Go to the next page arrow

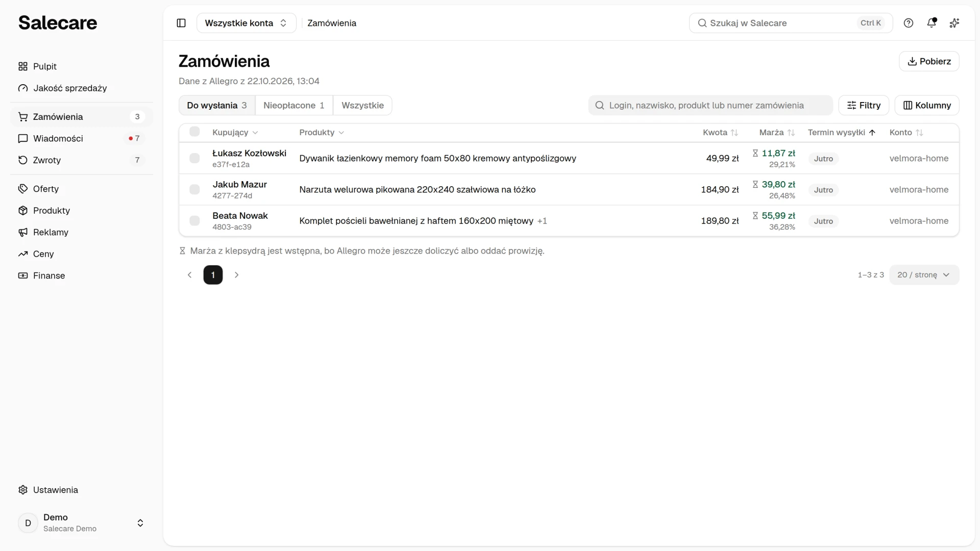tap(236, 275)
